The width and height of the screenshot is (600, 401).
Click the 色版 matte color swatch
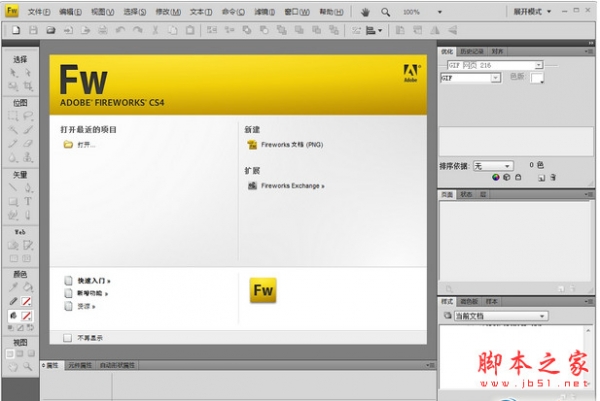(537, 78)
